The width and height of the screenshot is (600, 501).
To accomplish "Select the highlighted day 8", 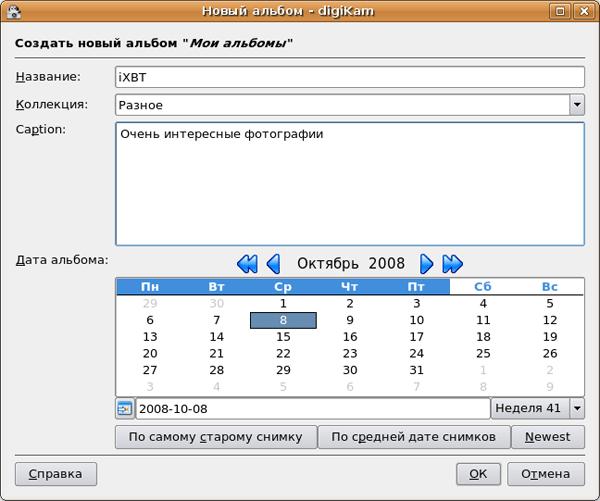I will click(x=283, y=320).
